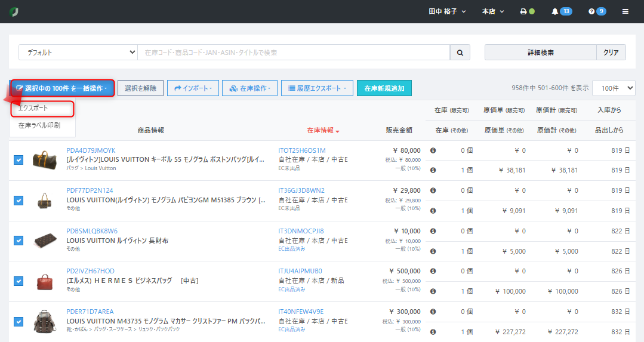Uncheck the PDA4D79JMOYK row checkbox
Screen dimensions: 644x342
pos(19,160)
